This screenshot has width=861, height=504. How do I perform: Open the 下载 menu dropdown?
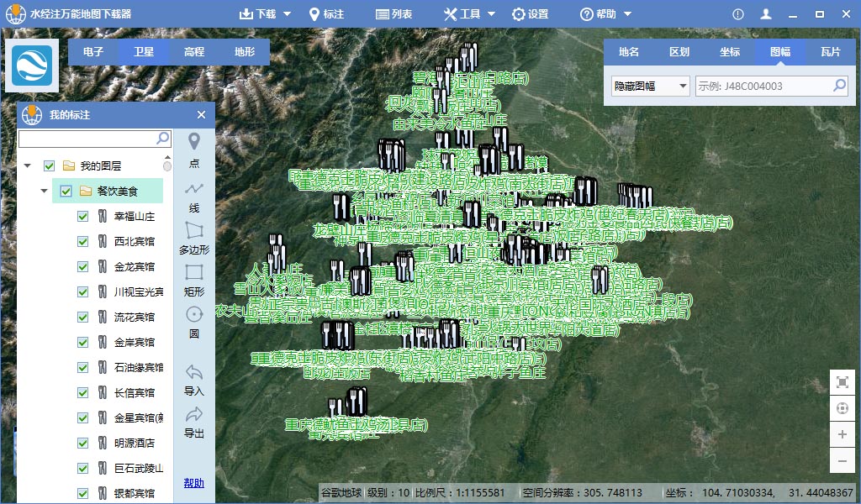(267, 14)
